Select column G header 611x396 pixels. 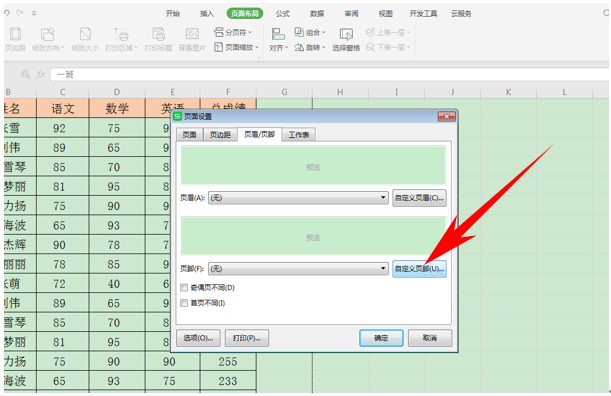click(x=284, y=92)
